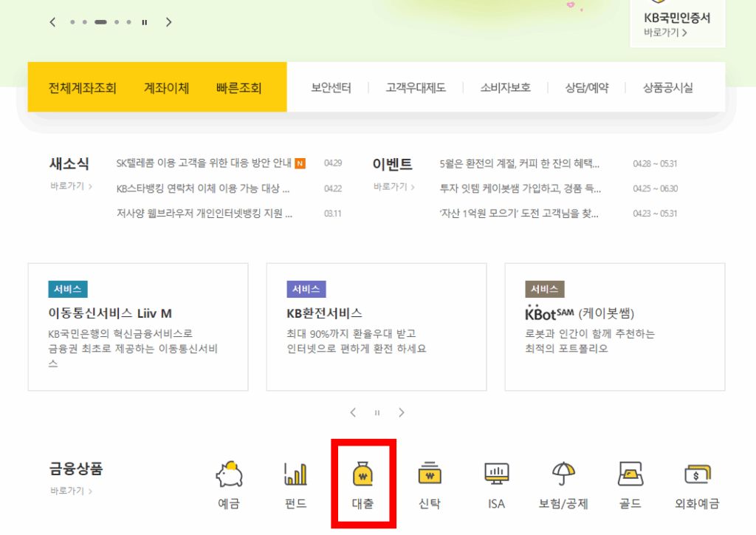This screenshot has width=756, height=535.
Task: Open 이동통신서비스 Liiv M card
Action: click(138, 327)
